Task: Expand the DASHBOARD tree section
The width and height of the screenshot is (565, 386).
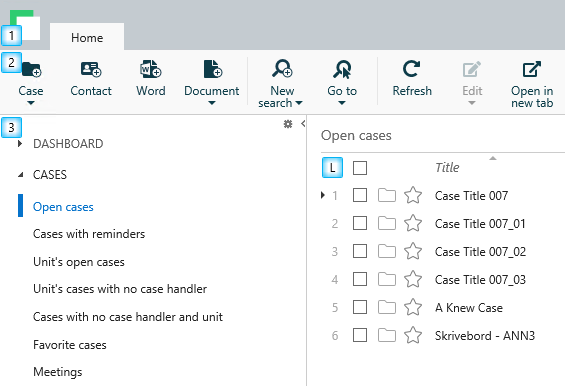Action: (20, 144)
